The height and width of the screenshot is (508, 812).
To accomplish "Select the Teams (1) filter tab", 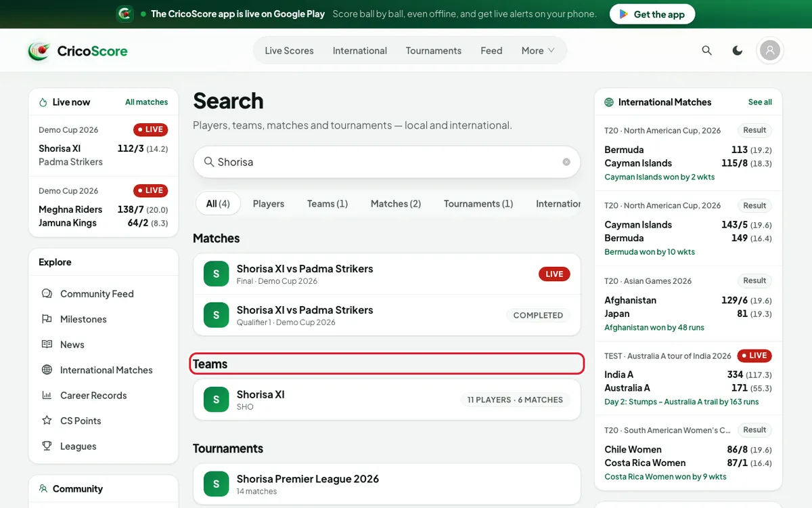I will tap(328, 204).
